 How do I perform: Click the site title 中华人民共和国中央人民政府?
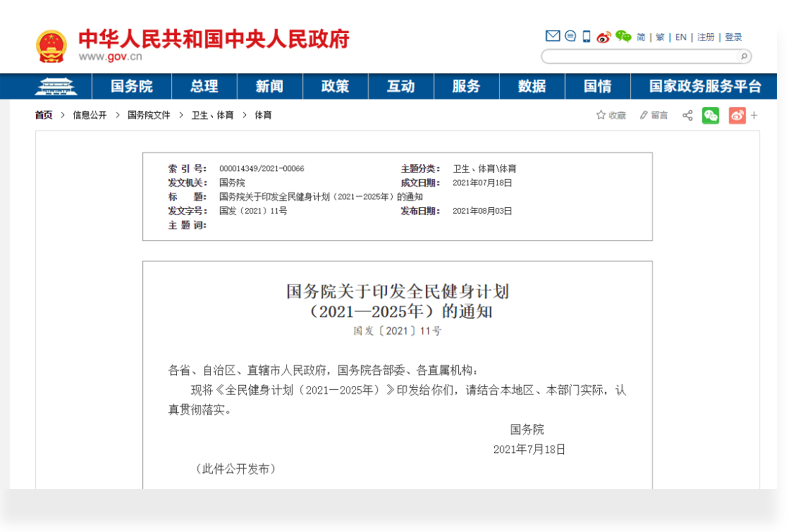pos(214,39)
